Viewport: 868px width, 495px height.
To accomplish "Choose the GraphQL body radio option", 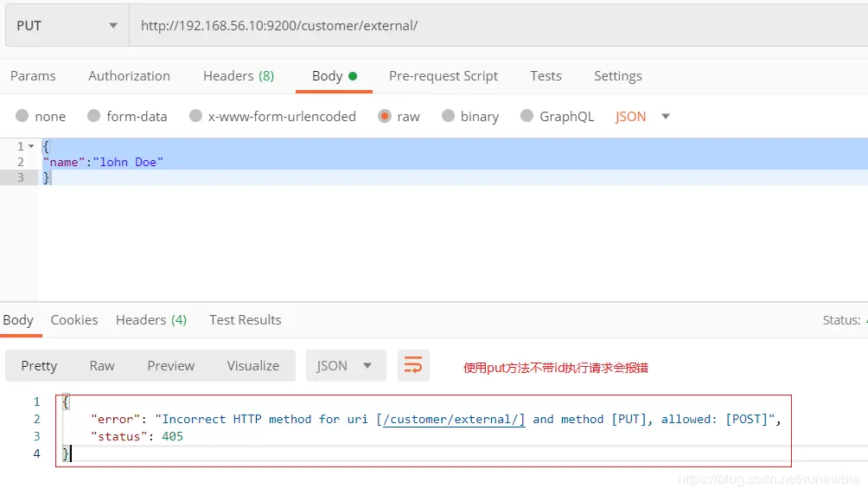I will [527, 116].
